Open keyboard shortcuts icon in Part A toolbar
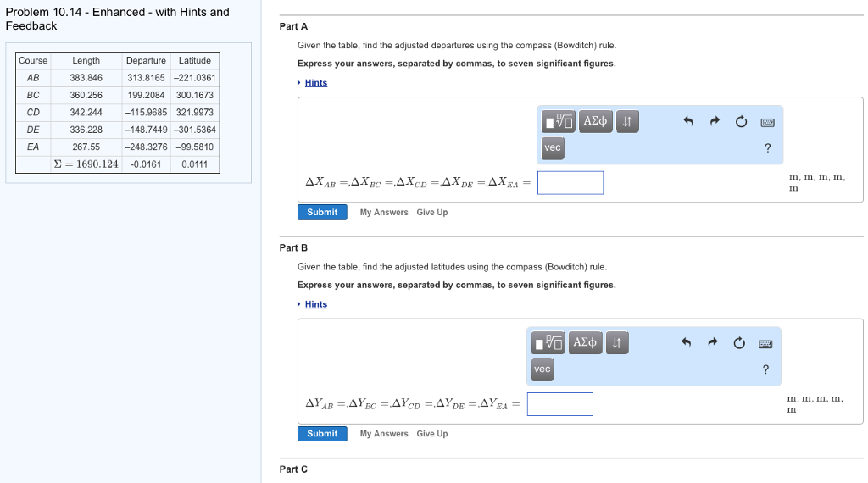The image size is (868, 483). click(x=767, y=122)
